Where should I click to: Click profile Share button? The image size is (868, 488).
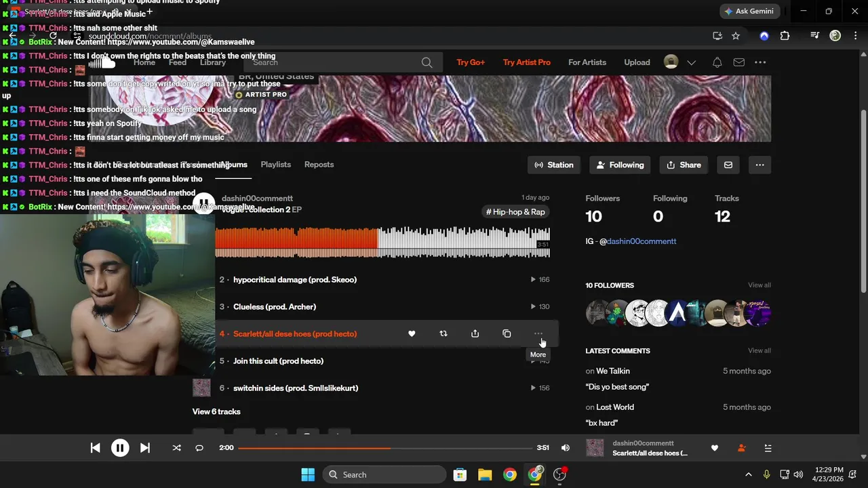point(684,165)
